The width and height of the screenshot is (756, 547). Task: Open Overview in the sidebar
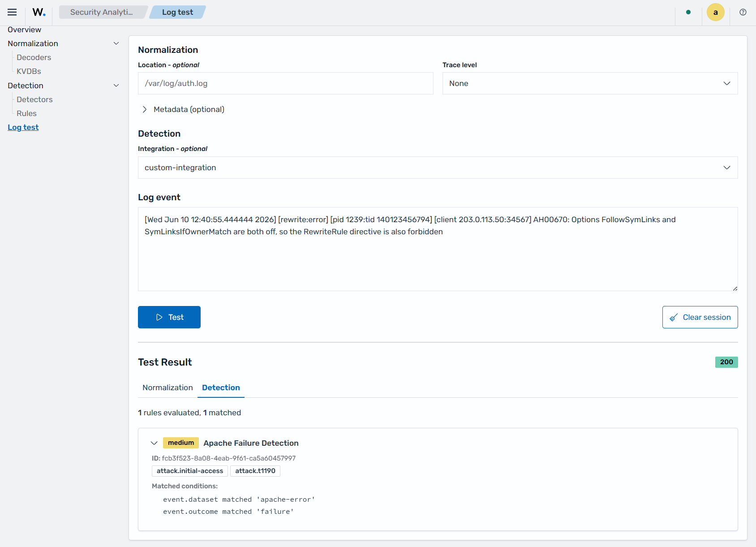24,30
